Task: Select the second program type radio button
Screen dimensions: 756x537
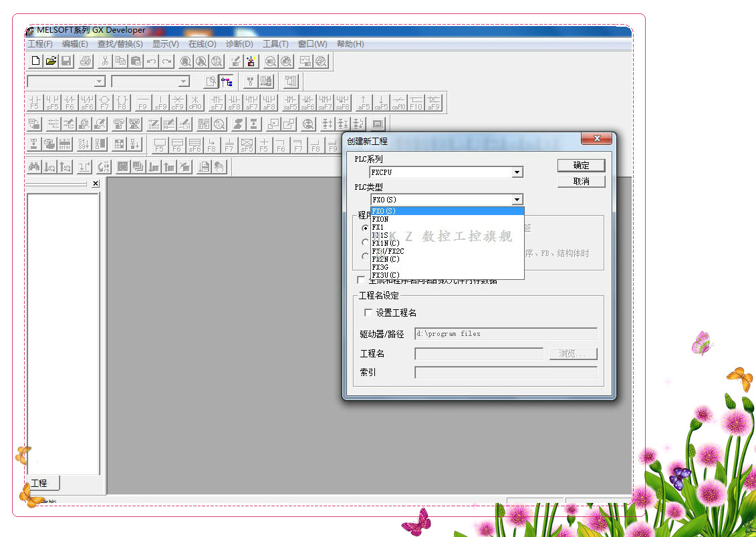Action: tap(365, 242)
